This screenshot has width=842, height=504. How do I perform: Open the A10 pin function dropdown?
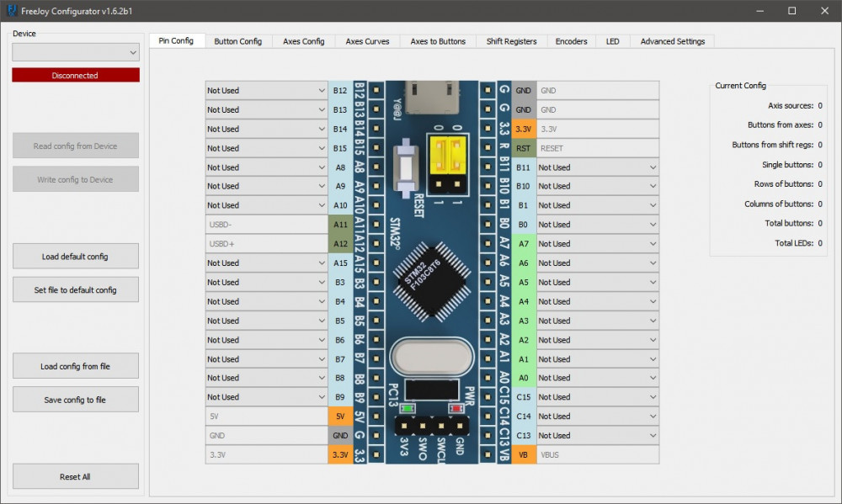click(x=266, y=205)
